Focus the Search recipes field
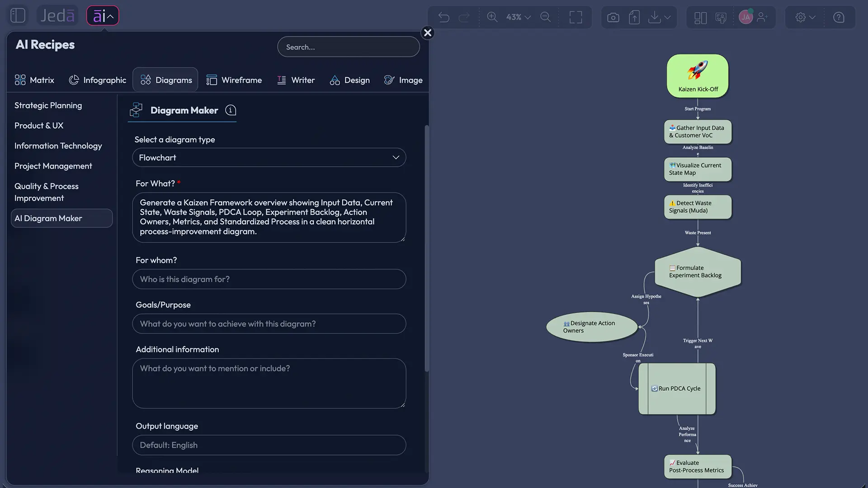The image size is (868, 488). coord(349,47)
